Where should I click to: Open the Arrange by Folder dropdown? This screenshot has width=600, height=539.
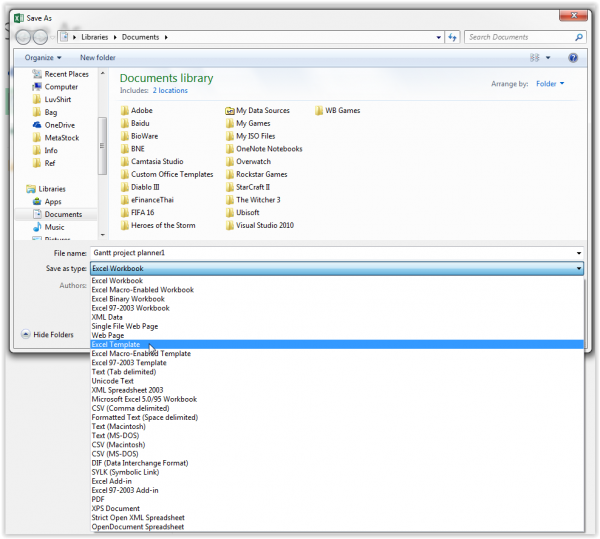[x=550, y=84]
